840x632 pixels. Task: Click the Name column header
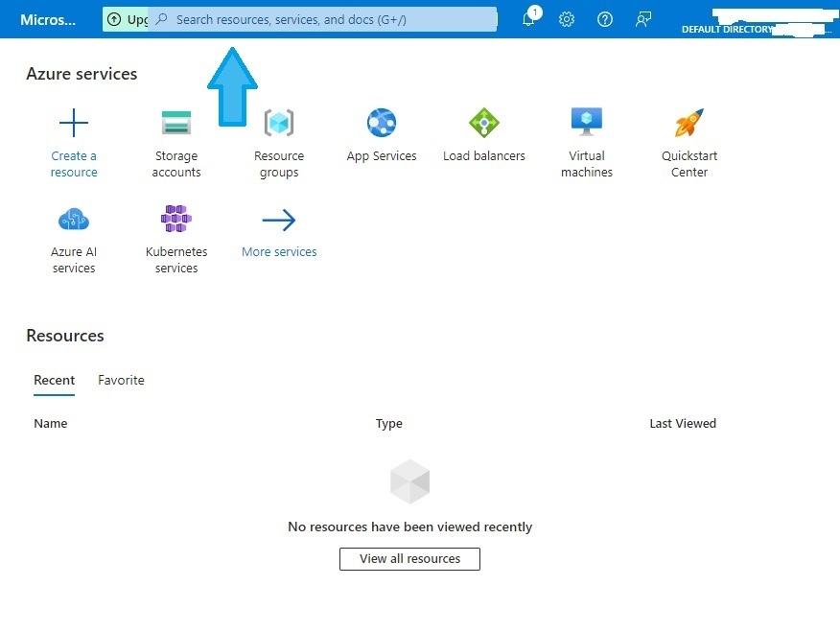click(51, 424)
